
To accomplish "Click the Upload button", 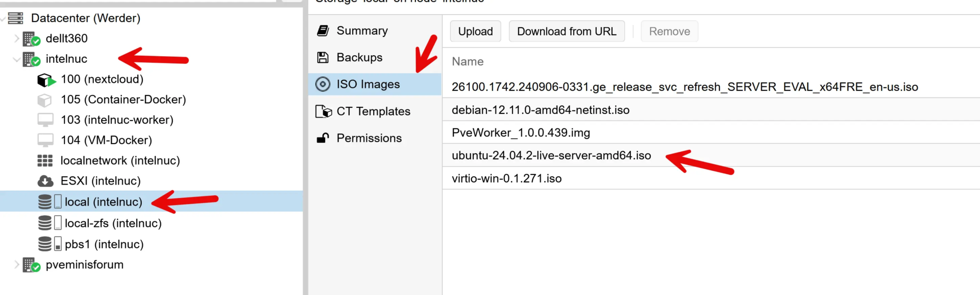I will click(475, 32).
